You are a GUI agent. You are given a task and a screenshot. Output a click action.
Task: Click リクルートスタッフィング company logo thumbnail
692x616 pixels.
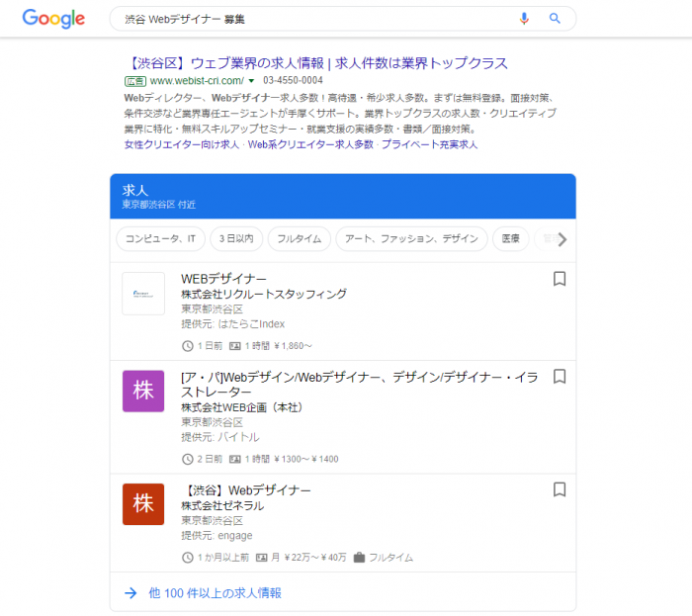[143, 294]
